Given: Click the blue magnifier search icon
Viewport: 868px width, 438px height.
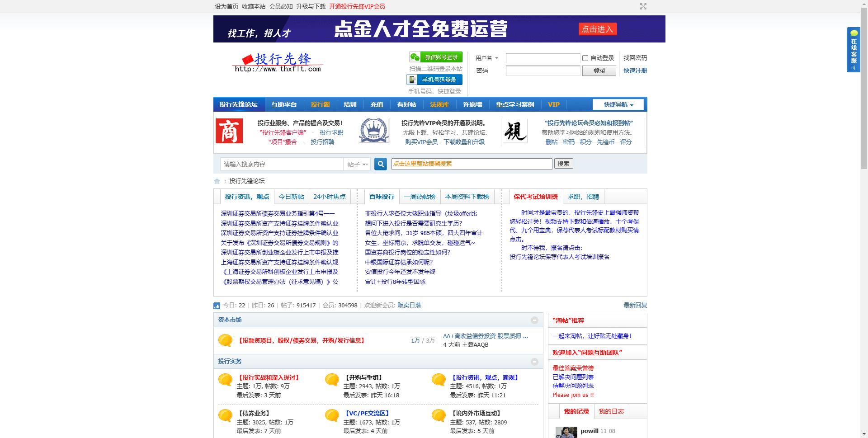Looking at the screenshot, I should click(380, 164).
